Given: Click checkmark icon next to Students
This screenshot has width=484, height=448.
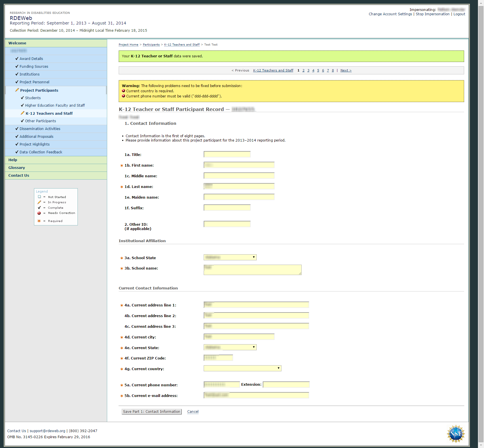Looking at the screenshot, I should point(22,98).
